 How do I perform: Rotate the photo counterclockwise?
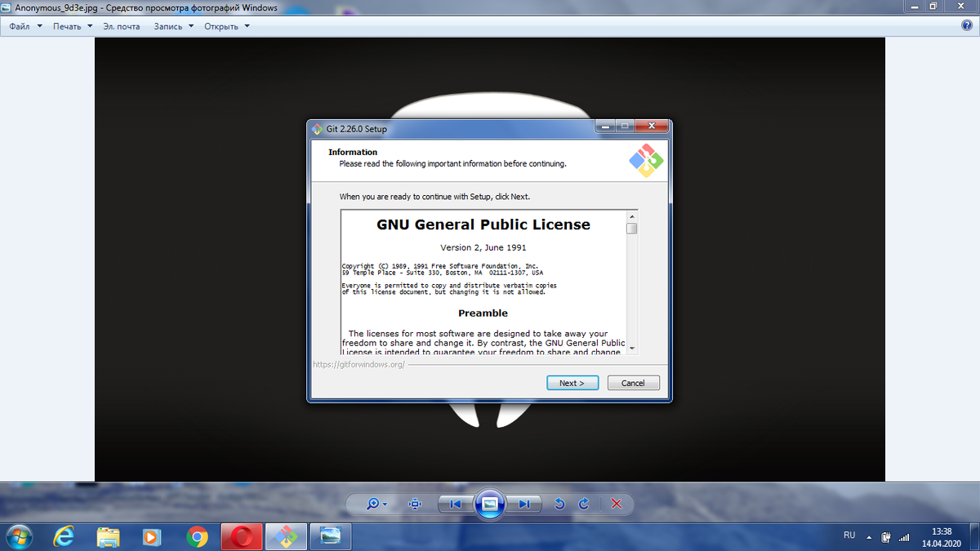pos(559,504)
